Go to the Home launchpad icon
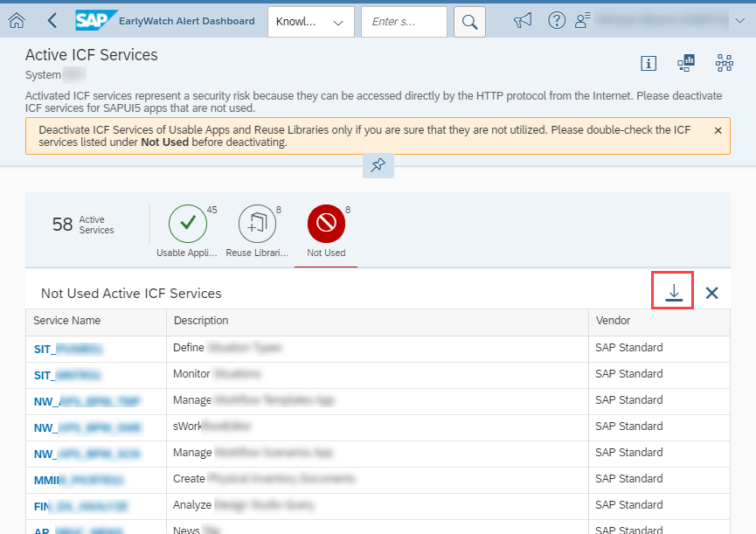The image size is (756, 534). [x=17, y=21]
